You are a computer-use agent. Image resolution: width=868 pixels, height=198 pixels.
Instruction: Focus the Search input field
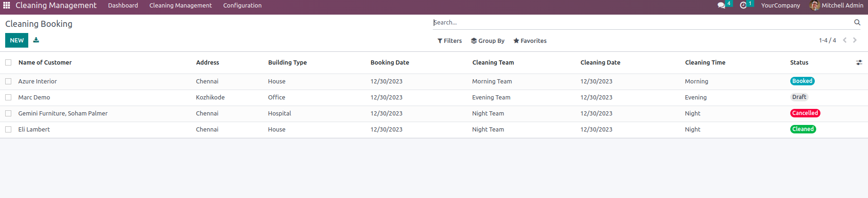pyautogui.click(x=641, y=22)
